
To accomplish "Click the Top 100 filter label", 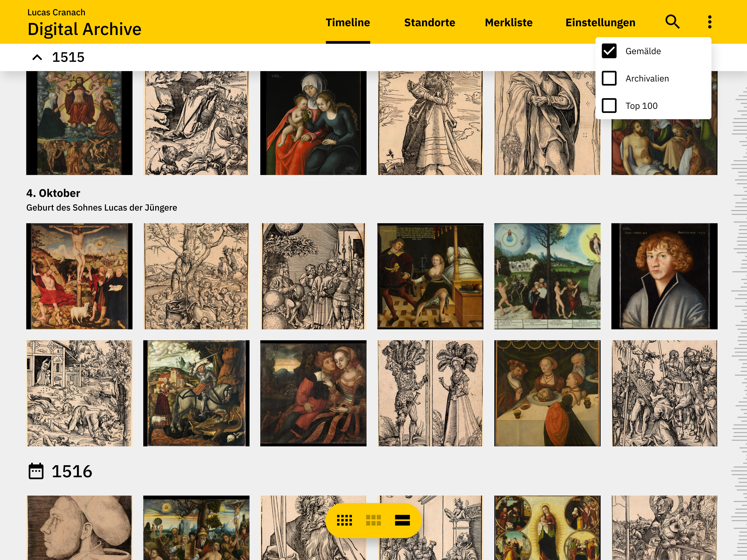I will (641, 106).
